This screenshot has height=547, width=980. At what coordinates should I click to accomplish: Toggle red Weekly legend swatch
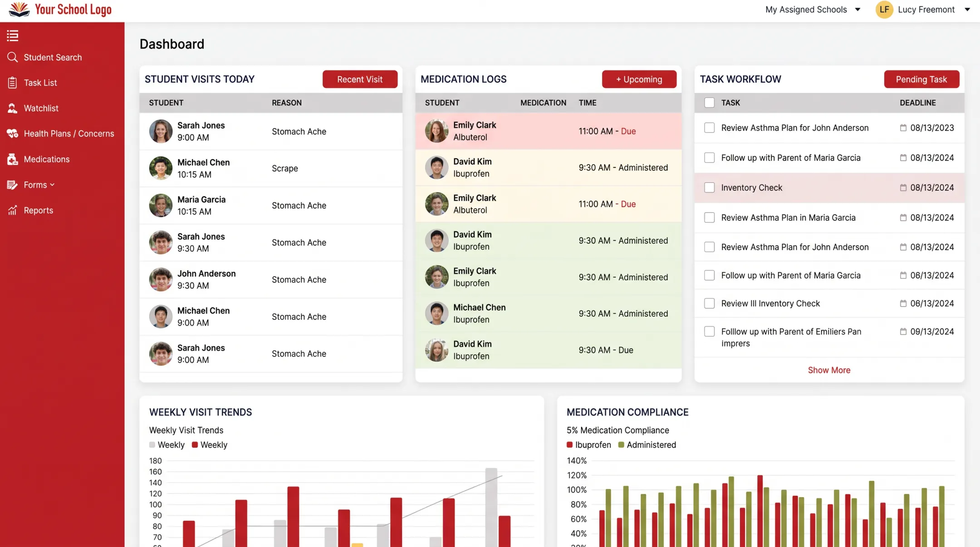pyautogui.click(x=195, y=445)
